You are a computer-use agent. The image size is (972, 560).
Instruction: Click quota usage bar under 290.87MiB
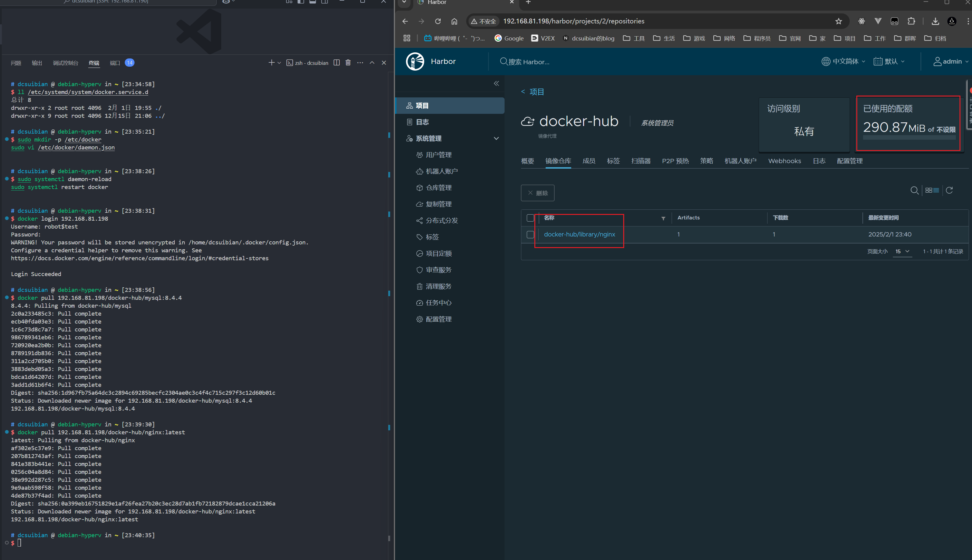pos(909,137)
